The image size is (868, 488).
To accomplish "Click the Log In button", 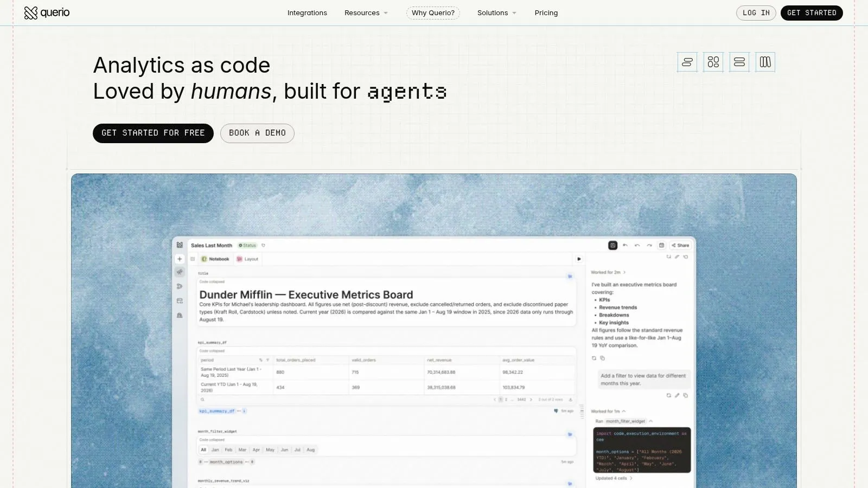I will [756, 13].
